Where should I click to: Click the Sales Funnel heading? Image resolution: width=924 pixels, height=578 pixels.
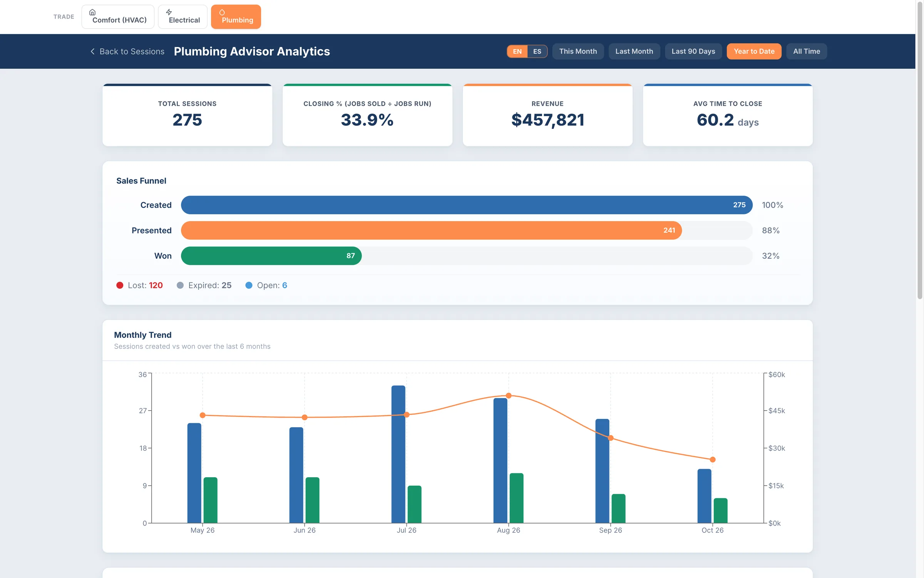[x=141, y=180]
